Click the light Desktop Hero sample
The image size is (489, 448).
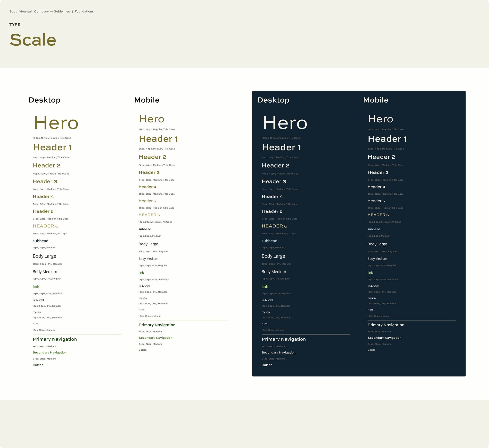[x=56, y=123]
